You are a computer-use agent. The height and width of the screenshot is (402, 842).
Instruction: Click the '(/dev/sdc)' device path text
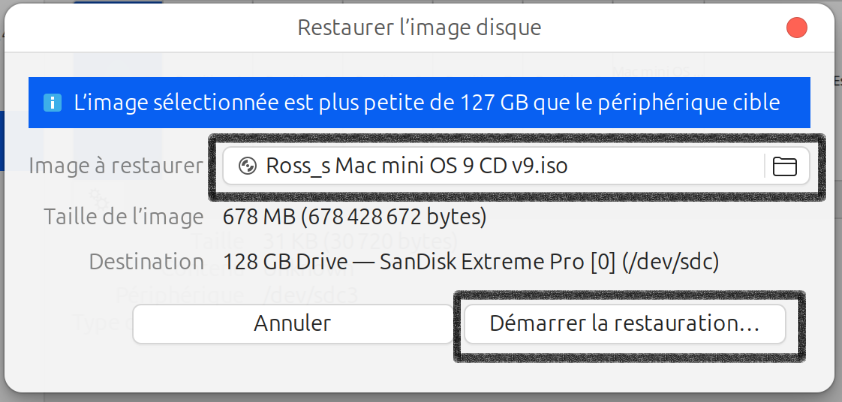pos(671,262)
